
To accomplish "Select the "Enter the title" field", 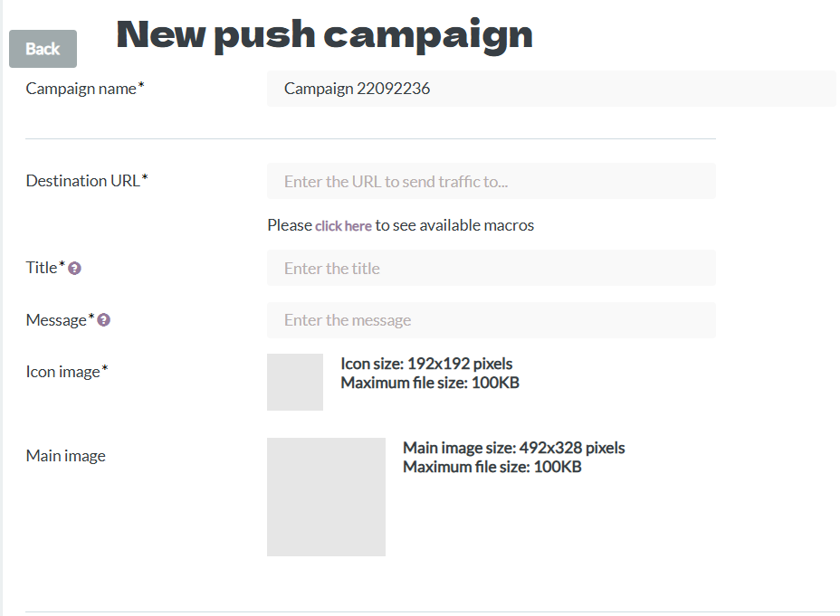I will click(x=492, y=268).
